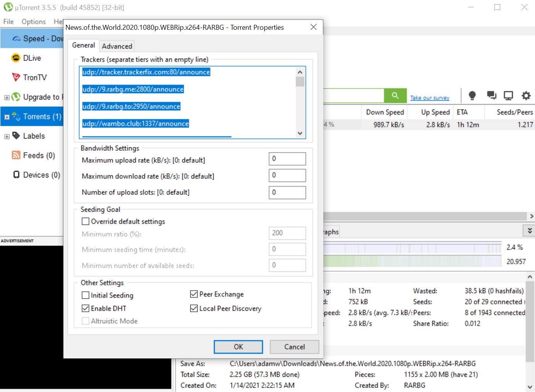Viewport: 535px width, 392px height.
Task: Click the Cancel button
Action: [294, 347]
